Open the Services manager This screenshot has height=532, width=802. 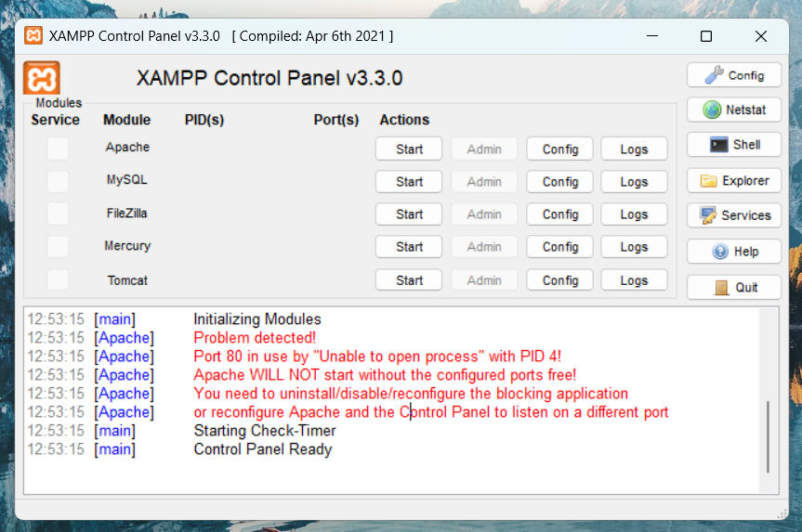click(734, 215)
